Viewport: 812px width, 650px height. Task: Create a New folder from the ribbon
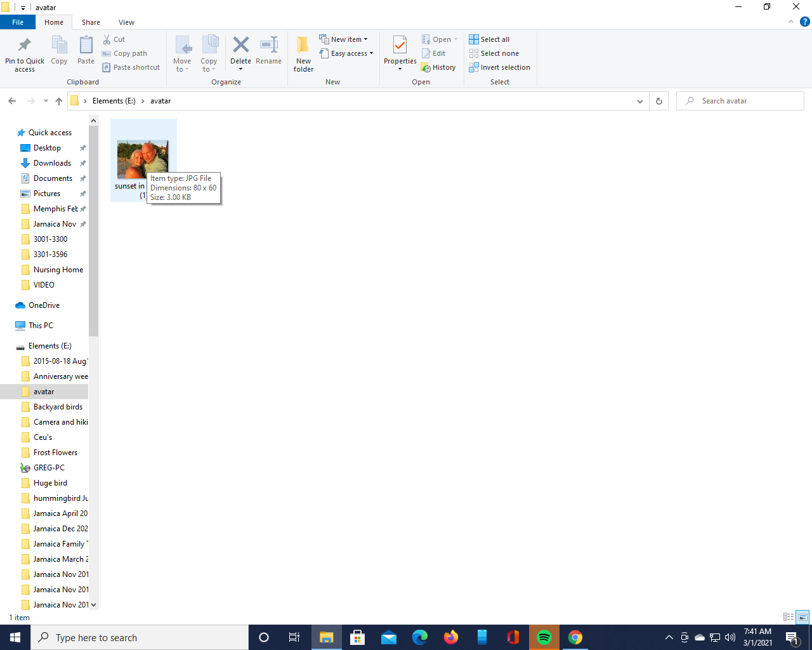coord(303,53)
